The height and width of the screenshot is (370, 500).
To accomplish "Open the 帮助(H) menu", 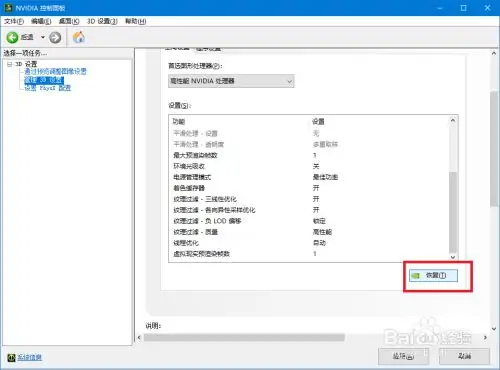I will (136, 21).
